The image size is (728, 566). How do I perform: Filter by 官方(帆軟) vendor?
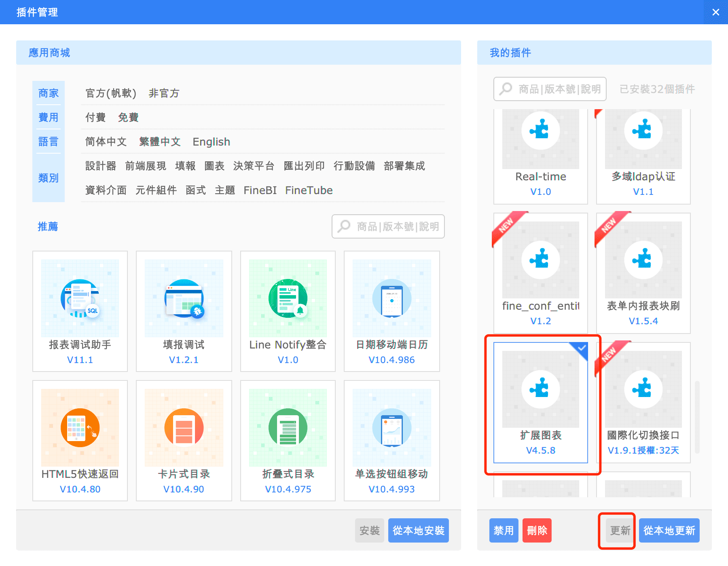click(x=111, y=93)
